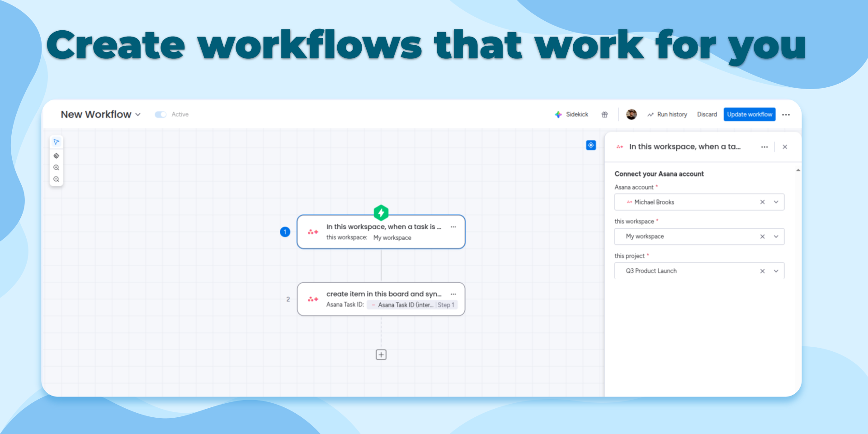The height and width of the screenshot is (434, 868).
Task: Expand the workspace dropdown chevron
Action: tap(776, 236)
